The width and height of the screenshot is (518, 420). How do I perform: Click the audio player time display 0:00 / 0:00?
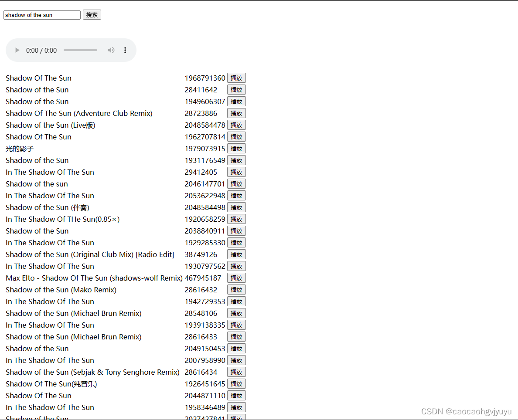coord(41,51)
